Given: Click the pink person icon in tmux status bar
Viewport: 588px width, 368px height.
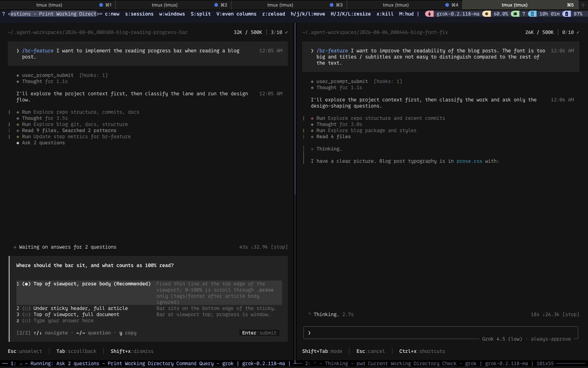Looking at the screenshot, I should coord(429,14).
